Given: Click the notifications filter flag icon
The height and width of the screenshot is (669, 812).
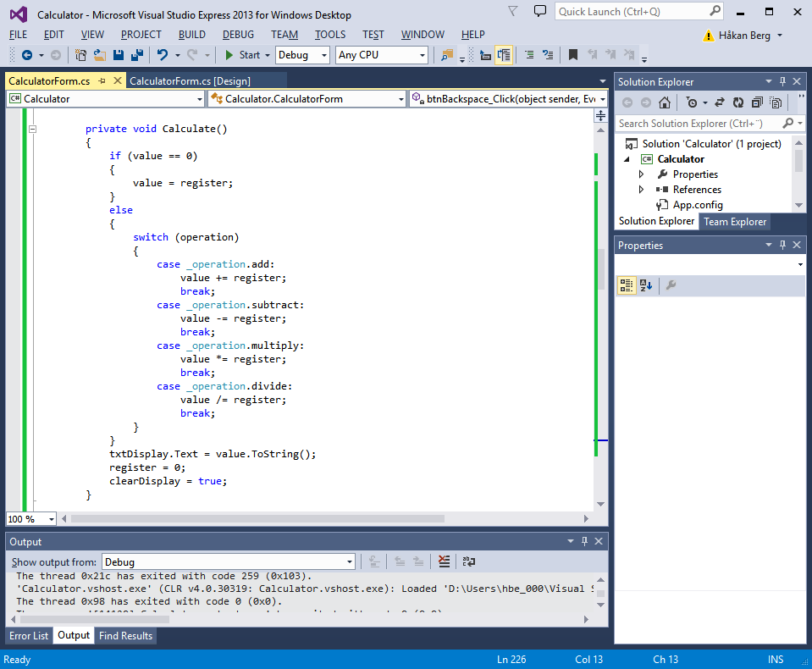Looking at the screenshot, I should [x=512, y=11].
